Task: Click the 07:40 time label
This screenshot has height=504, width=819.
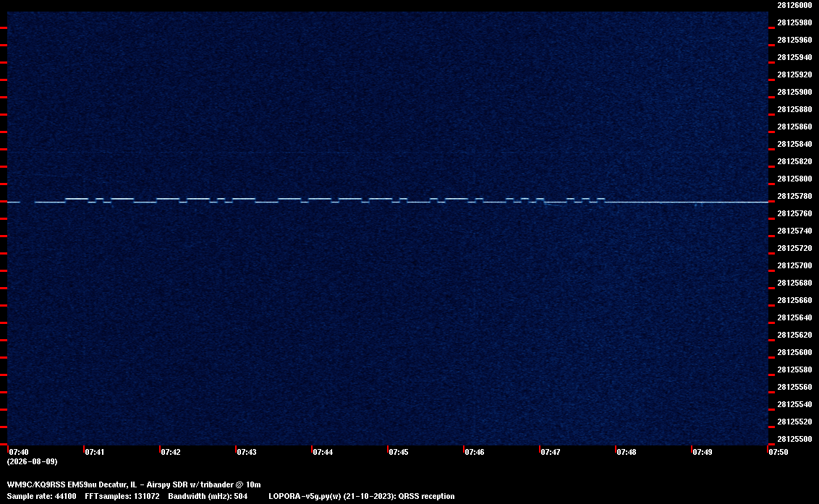Action: coord(19,452)
